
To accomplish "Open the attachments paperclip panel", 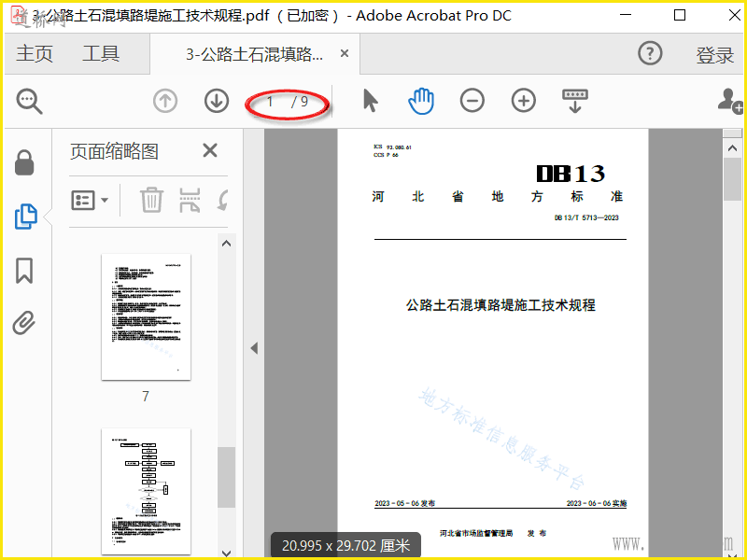I will pyautogui.click(x=24, y=323).
